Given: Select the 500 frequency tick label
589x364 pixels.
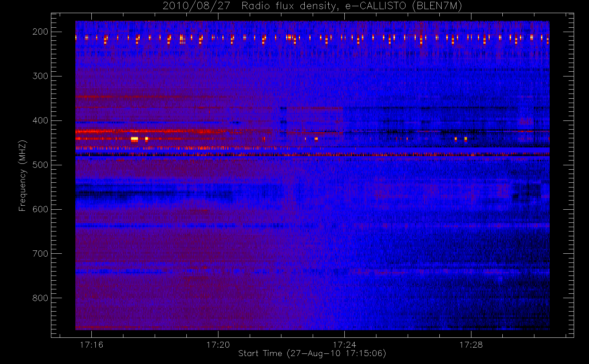Looking at the screenshot, I should click(40, 165).
